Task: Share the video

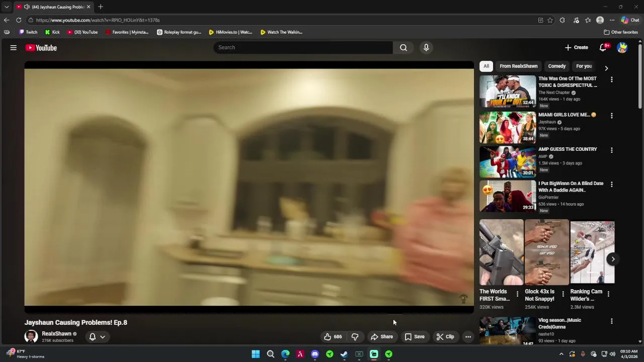Action: click(381, 337)
